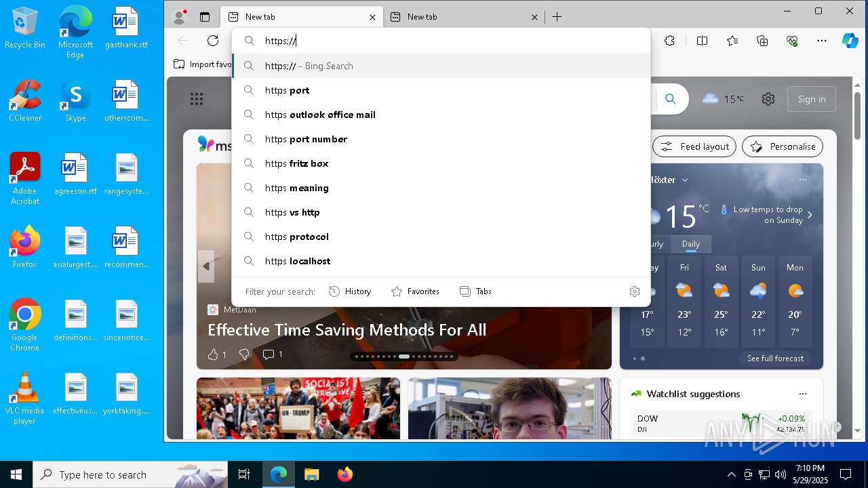Screen dimensions: 868x488
Task: Open See full forecast link
Action: 775,358
